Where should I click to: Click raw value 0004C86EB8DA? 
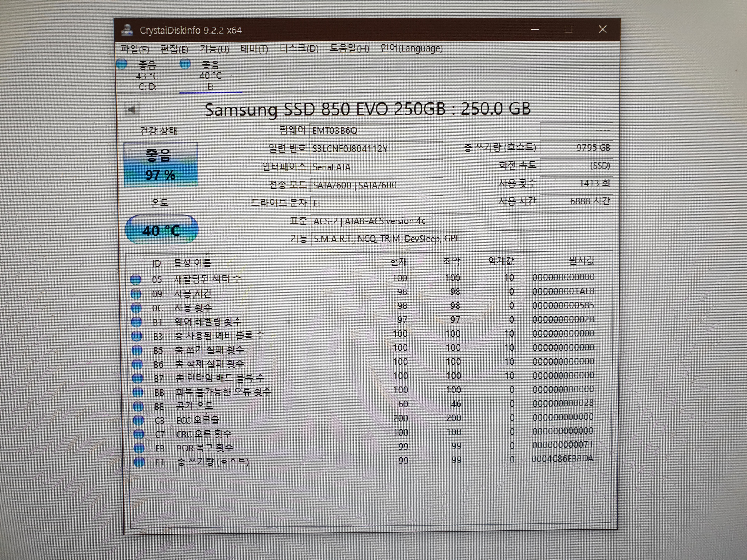(562, 458)
